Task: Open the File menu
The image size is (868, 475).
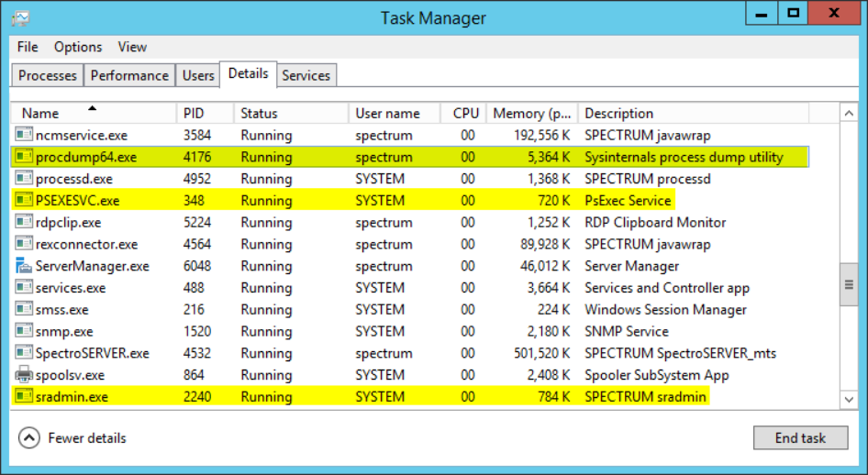Action: (28, 47)
